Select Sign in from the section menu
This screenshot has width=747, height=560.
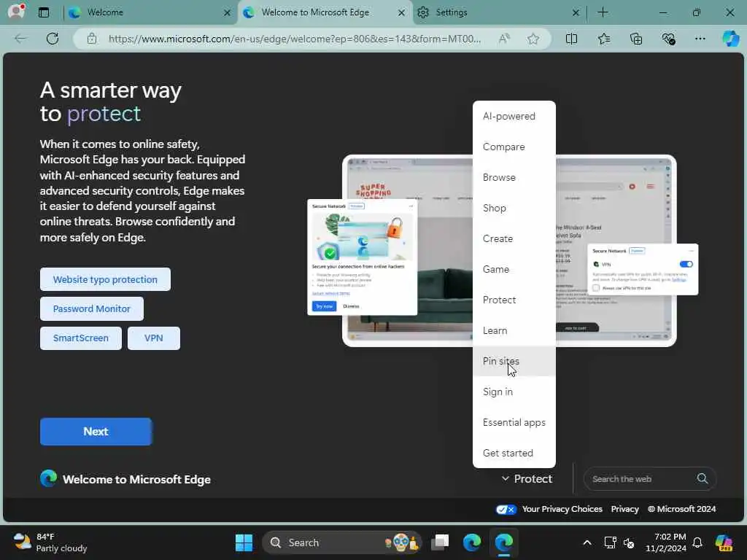pyautogui.click(x=514, y=392)
